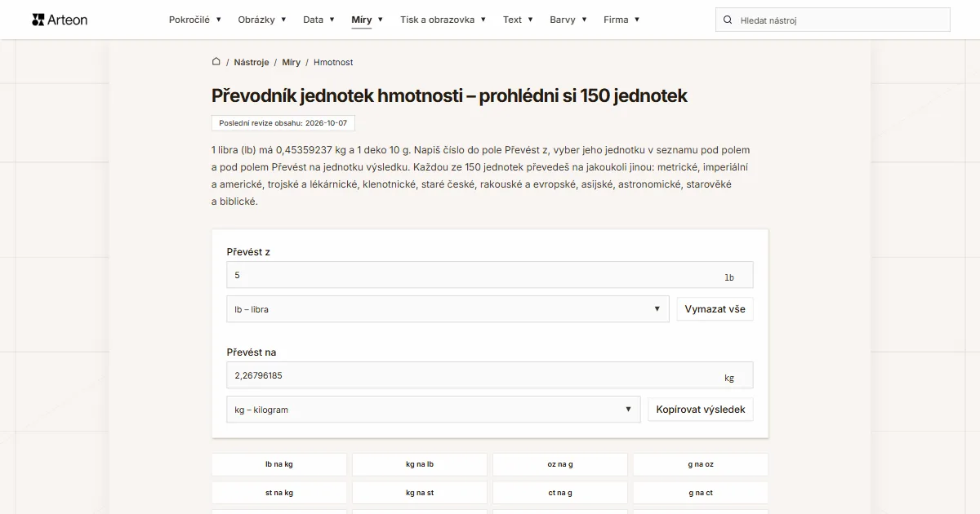Open the Obrázky menu
This screenshot has height=514, width=980.
click(262, 20)
